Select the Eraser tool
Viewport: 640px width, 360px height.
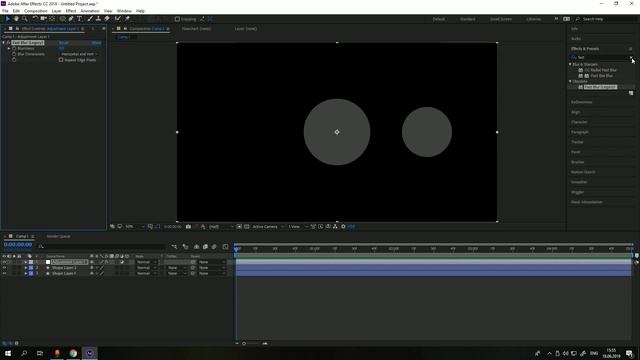click(107, 19)
